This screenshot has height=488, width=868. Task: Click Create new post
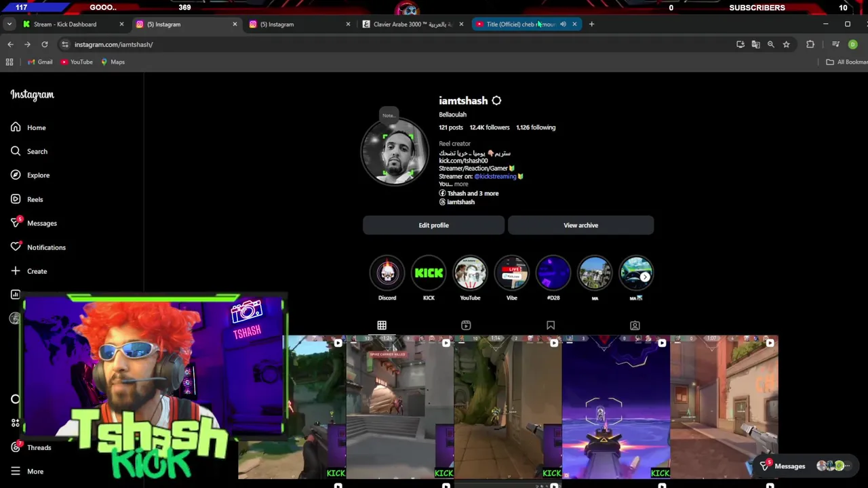pyautogui.click(x=29, y=271)
